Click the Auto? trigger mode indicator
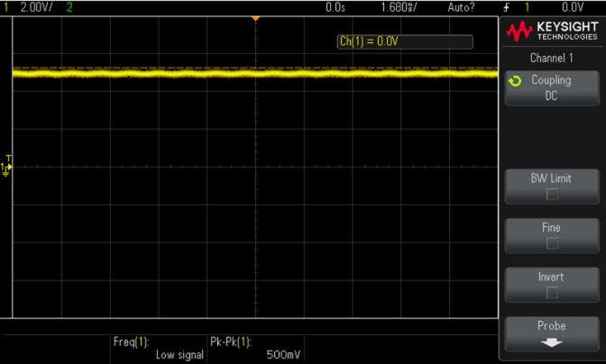Image resolution: width=606 pixels, height=364 pixels. pos(461,7)
